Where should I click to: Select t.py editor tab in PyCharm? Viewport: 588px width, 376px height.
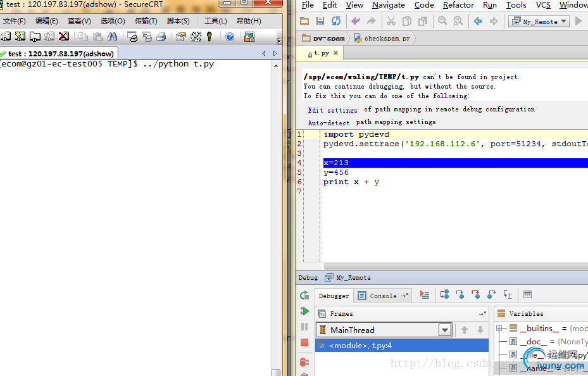point(321,53)
